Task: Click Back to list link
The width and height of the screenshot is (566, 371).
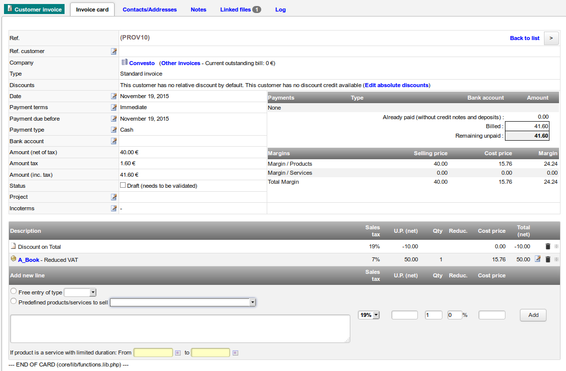Action: pos(524,38)
